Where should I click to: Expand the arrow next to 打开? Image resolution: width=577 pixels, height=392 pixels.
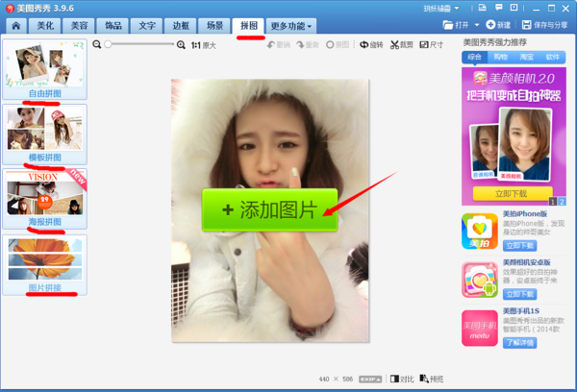[477, 25]
